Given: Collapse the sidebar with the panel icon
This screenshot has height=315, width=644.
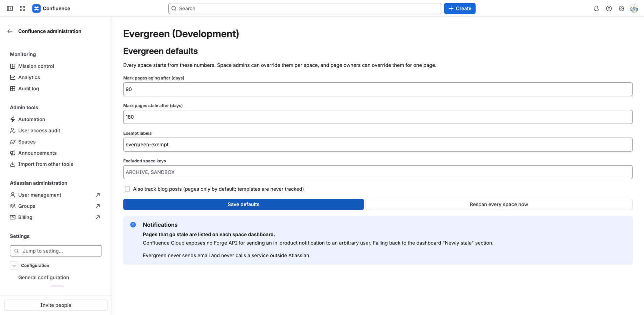Looking at the screenshot, I should tap(10, 8).
